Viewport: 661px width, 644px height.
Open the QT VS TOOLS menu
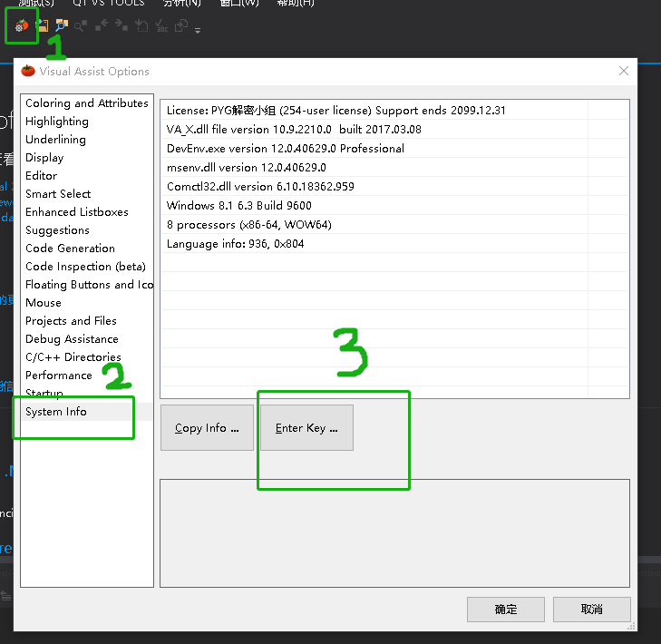[108, 3]
